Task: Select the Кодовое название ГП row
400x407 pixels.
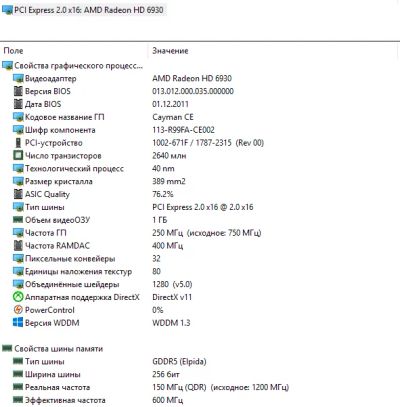Action: coord(200,117)
